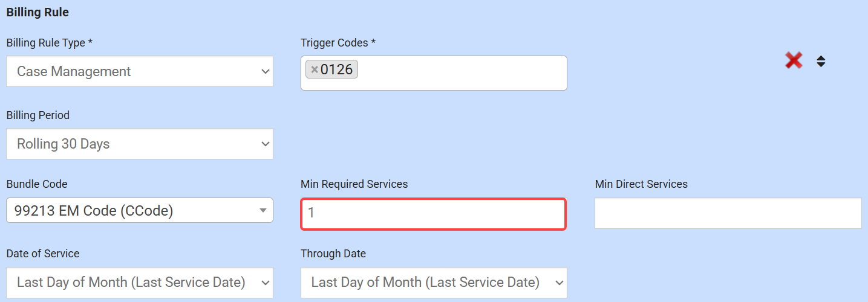Image resolution: width=868 pixels, height=302 pixels.
Task: Click the Min Required Services label
Action: (354, 184)
